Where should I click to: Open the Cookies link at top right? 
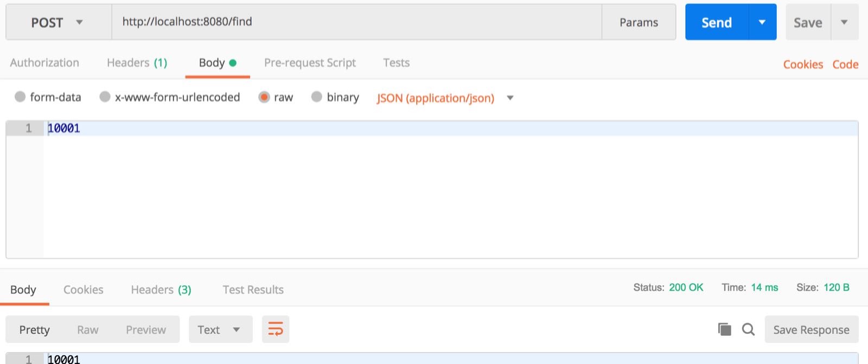803,65
